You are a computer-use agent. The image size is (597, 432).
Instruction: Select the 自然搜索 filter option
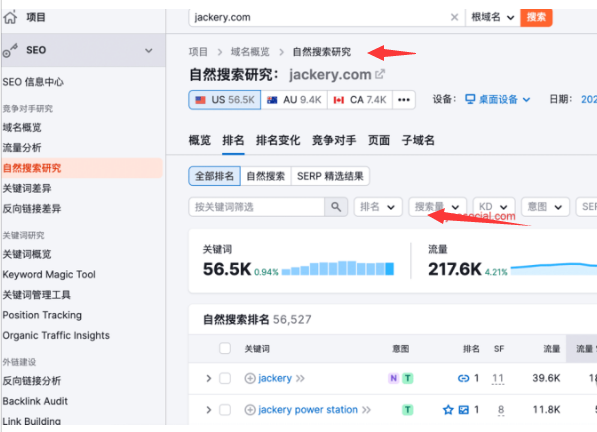(266, 176)
